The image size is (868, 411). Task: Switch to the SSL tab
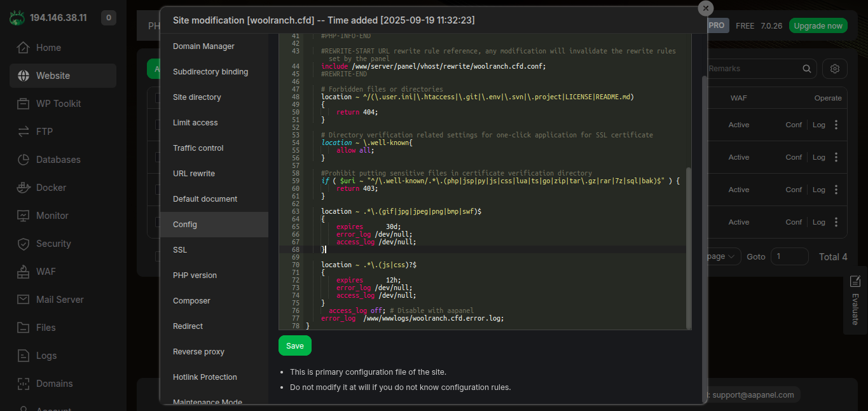[180, 250]
